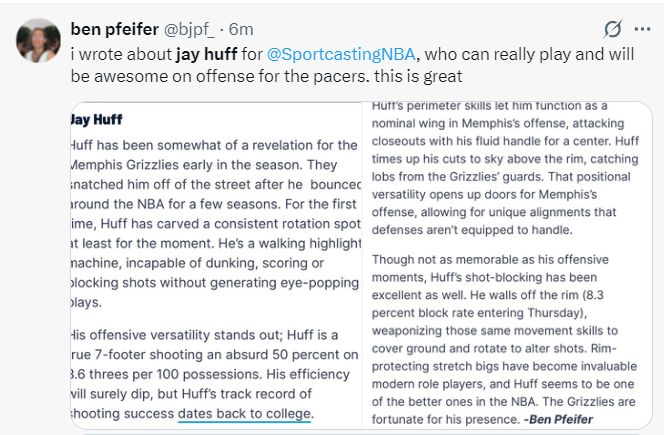664x435 pixels.
Task: Click 'i wrote about' at tweet start
Action: [121, 54]
